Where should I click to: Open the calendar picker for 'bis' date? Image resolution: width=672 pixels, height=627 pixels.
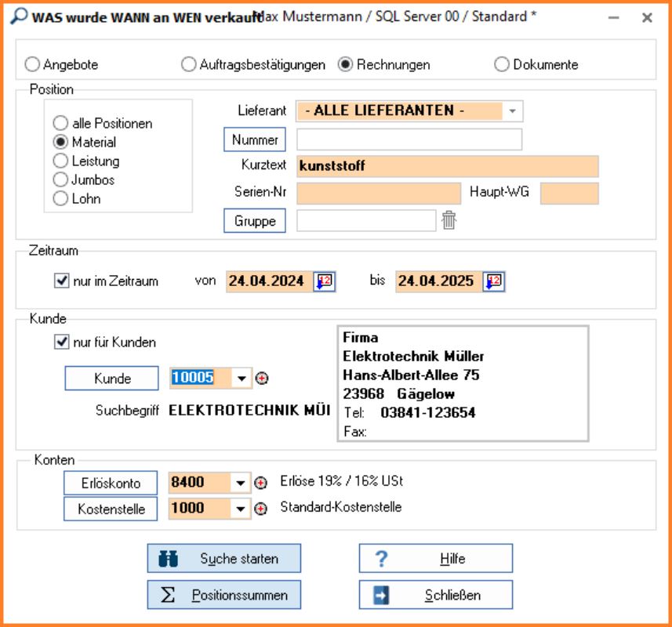(493, 281)
